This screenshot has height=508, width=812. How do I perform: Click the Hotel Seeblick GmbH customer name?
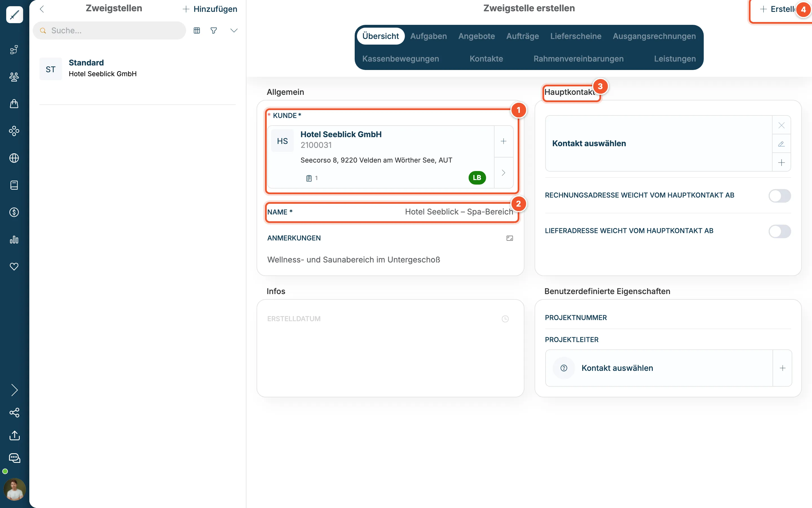tap(341, 134)
